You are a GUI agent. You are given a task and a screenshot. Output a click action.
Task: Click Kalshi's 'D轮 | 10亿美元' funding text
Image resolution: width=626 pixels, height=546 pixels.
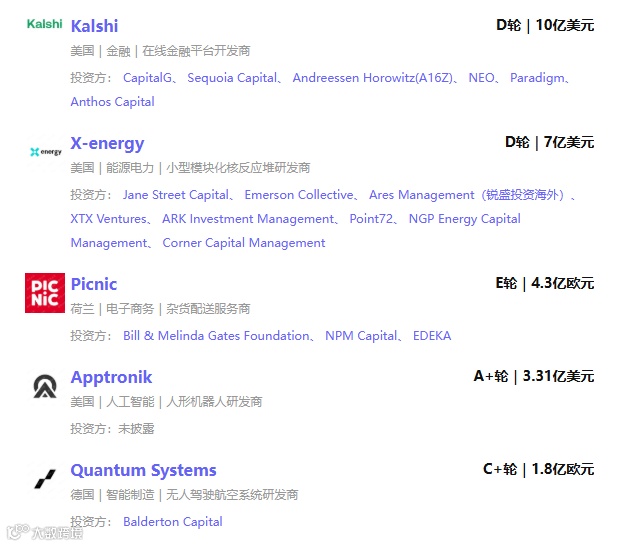pos(545,25)
